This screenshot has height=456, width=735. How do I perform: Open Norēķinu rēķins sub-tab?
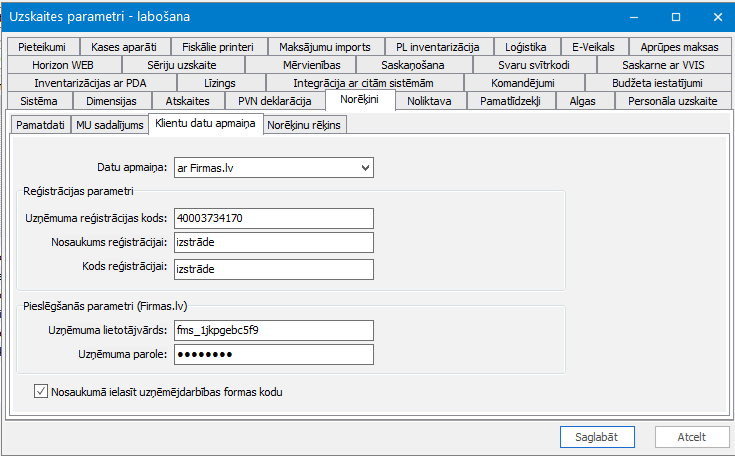304,125
